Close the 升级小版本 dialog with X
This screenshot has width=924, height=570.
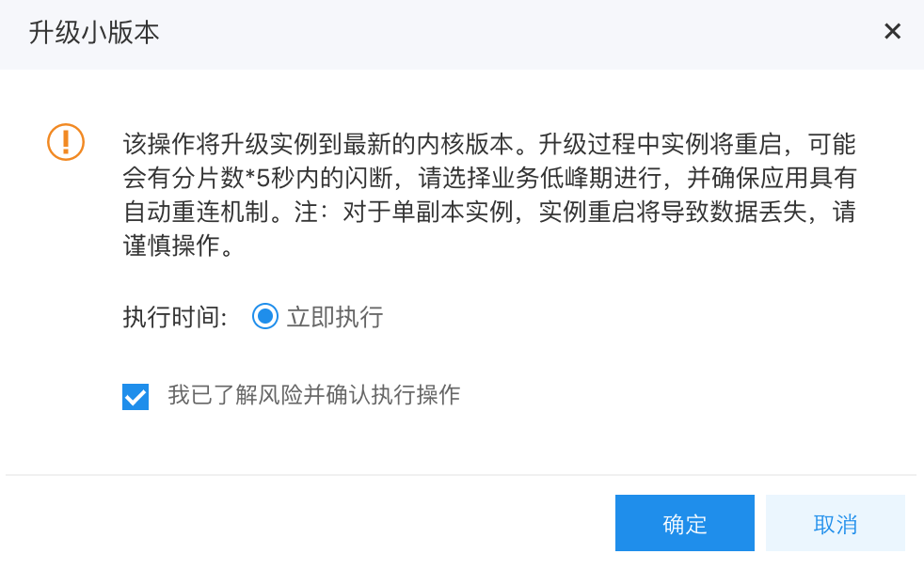892,31
